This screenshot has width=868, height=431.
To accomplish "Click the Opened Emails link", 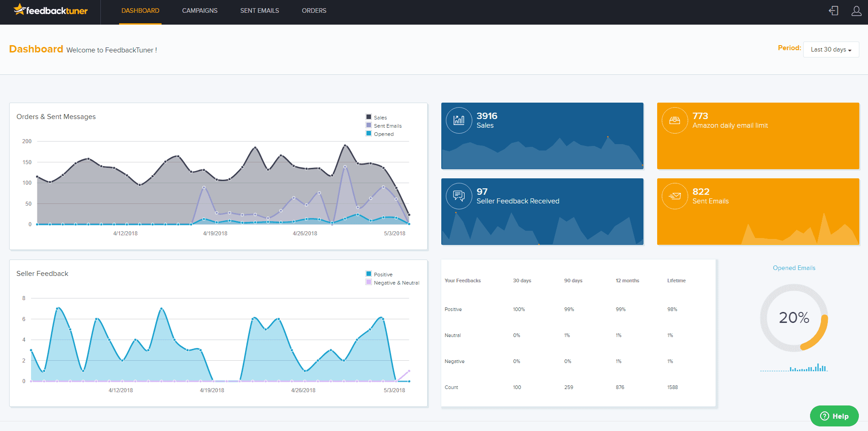I will pyautogui.click(x=794, y=268).
